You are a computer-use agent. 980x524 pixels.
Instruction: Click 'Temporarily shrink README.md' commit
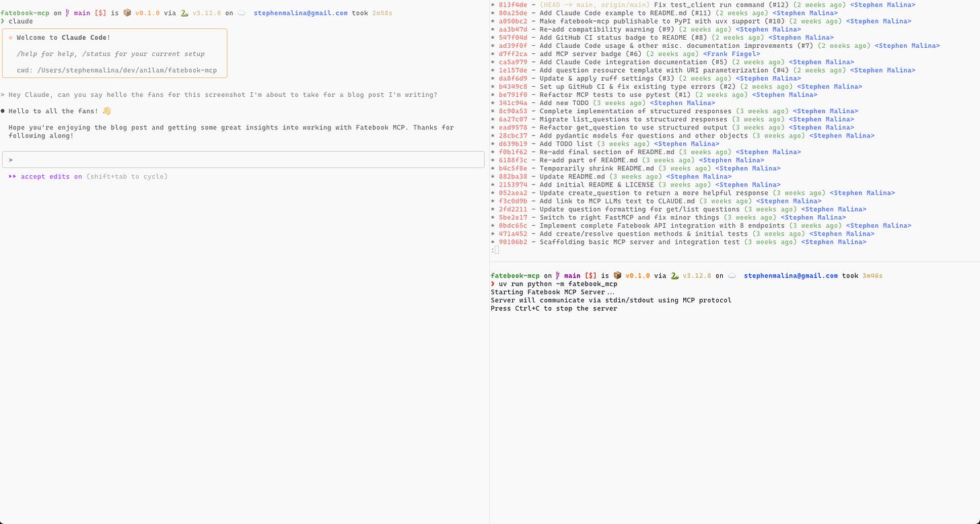pos(596,168)
